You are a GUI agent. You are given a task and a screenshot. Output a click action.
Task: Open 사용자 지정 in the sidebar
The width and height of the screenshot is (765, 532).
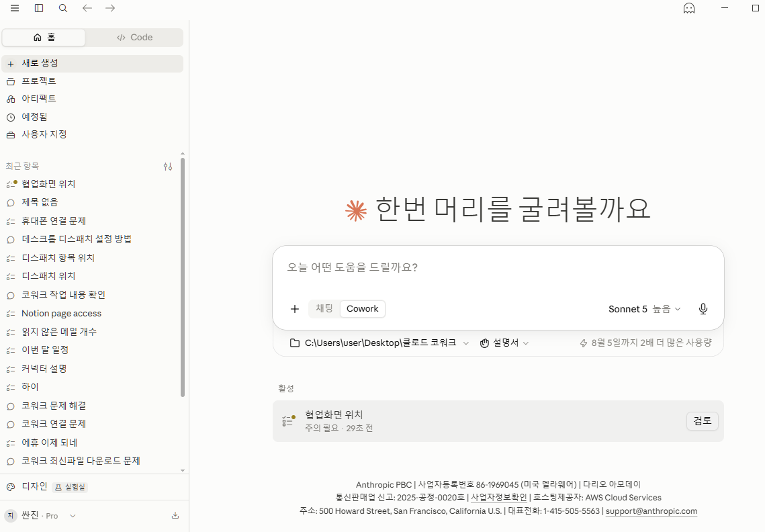pos(92,134)
